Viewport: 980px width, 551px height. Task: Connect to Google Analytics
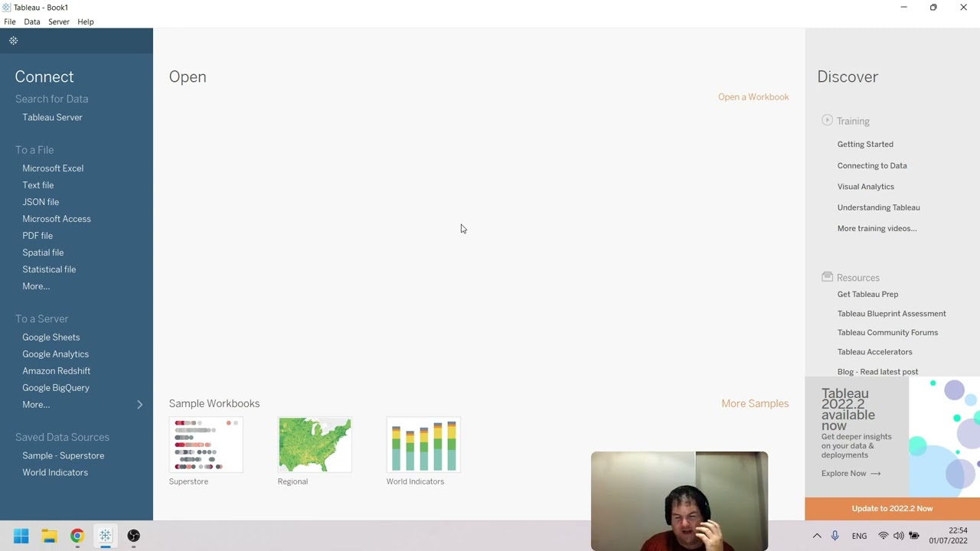(x=56, y=354)
